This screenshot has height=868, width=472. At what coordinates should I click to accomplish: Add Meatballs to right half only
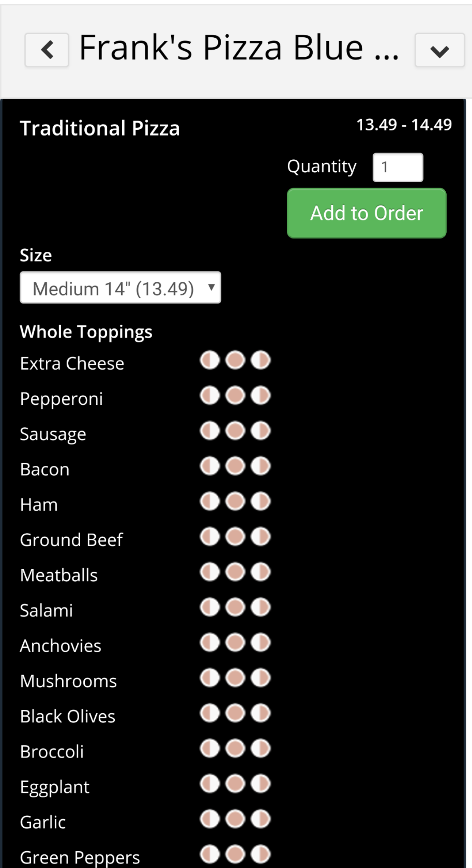click(x=261, y=572)
